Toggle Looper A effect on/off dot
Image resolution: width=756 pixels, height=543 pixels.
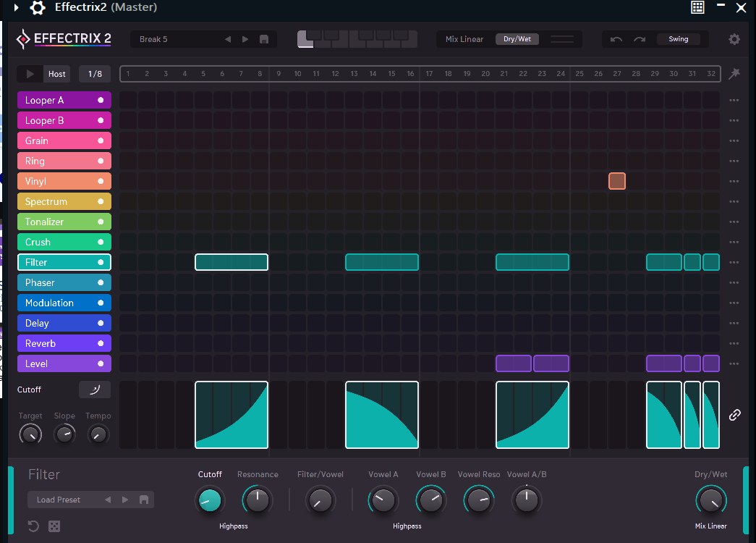pos(101,101)
